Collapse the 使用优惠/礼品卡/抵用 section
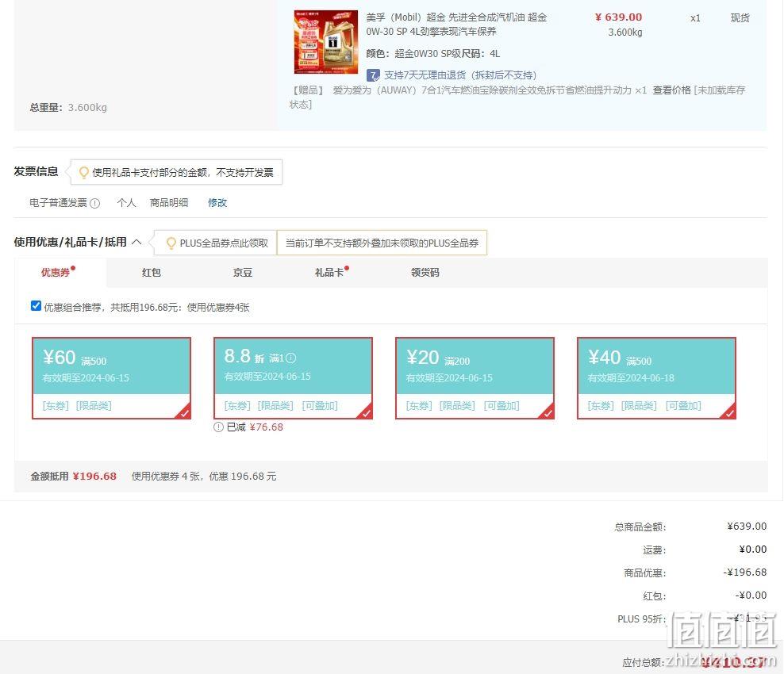 (136, 243)
